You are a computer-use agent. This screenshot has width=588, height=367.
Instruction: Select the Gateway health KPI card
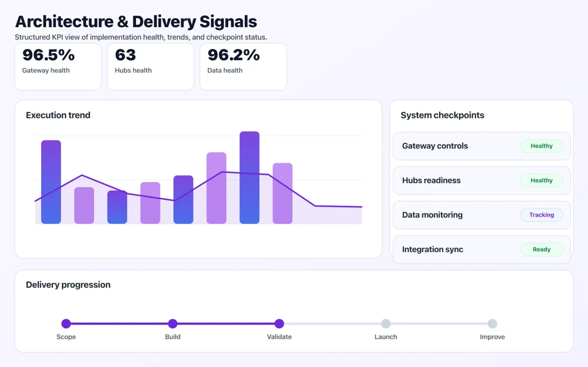pos(58,66)
